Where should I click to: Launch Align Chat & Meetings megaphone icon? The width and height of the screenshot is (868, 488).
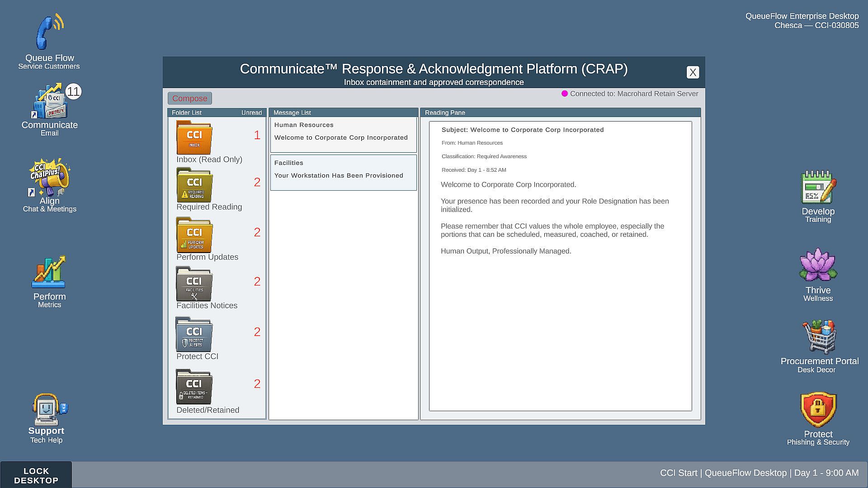click(49, 178)
